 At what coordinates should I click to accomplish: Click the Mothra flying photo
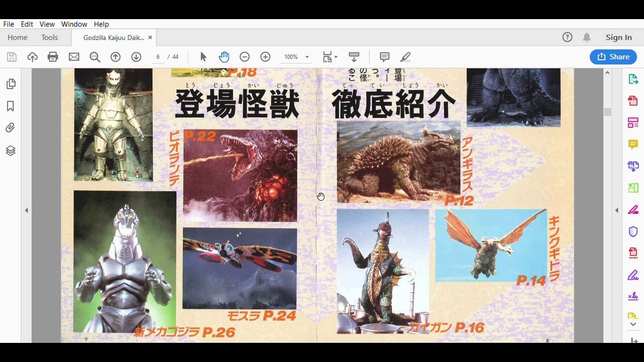click(x=239, y=268)
